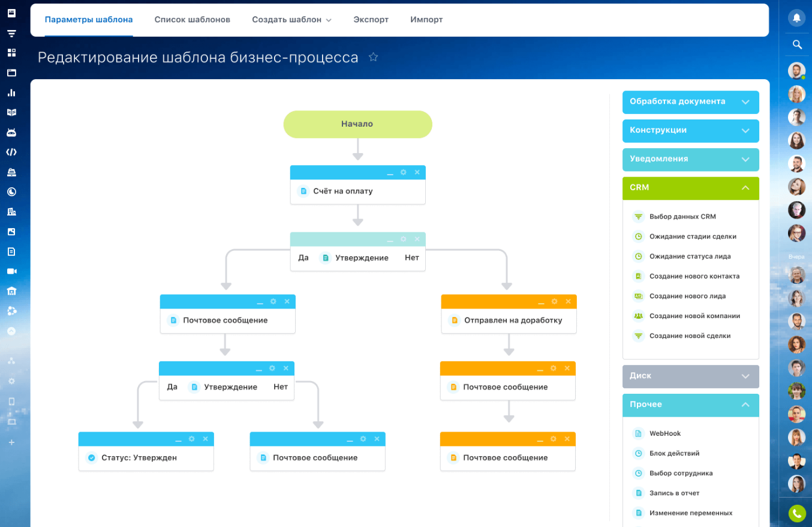Viewport: 812px width, 527px height.
Task: Open the Создать шаблон dropdown
Action: coord(291,20)
